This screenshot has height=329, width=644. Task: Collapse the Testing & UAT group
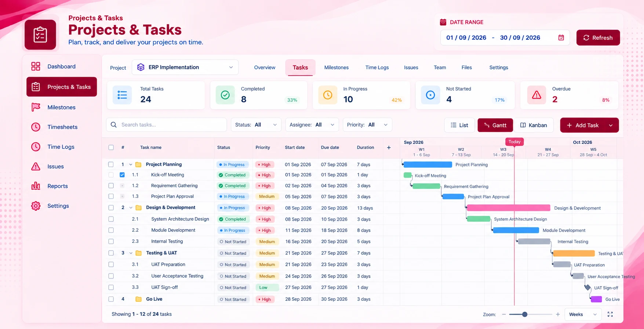[x=131, y=253]
